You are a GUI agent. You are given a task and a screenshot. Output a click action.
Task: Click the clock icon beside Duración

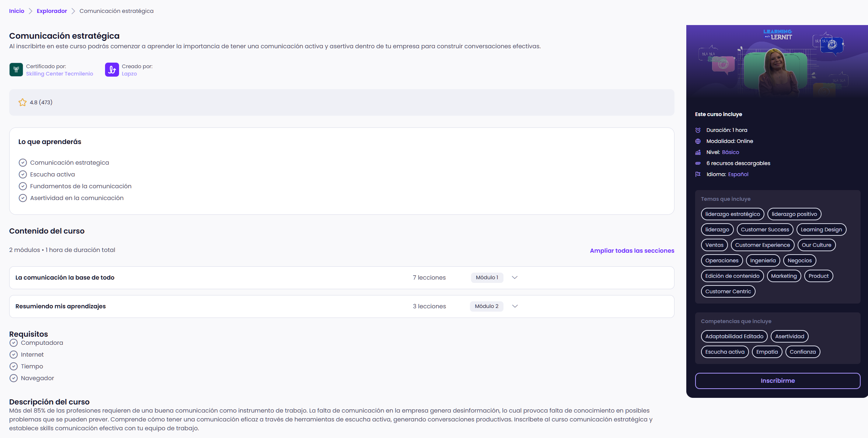point(698,130)
